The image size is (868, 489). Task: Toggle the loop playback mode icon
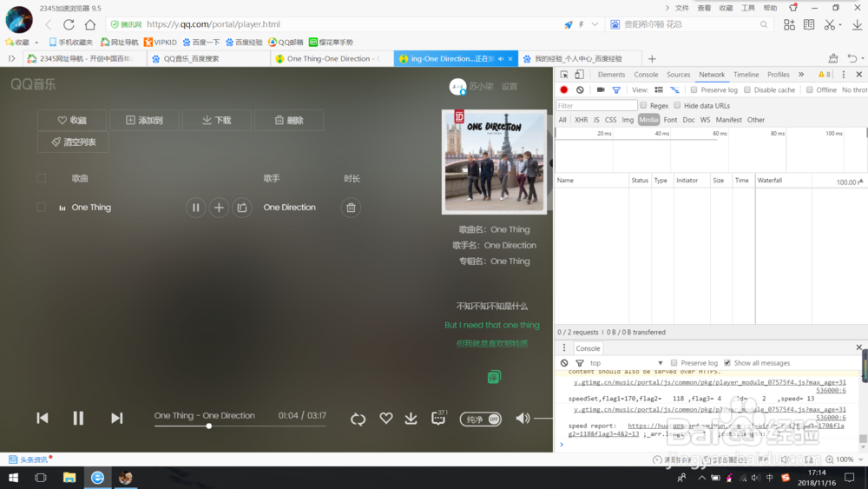358,419
